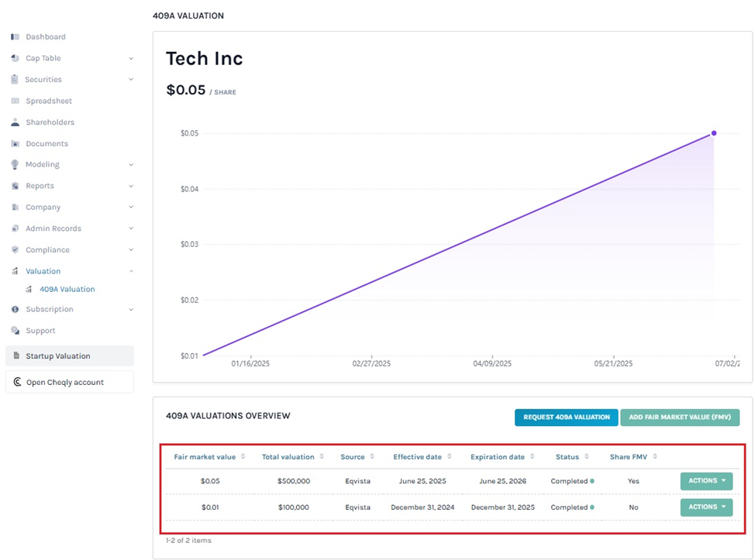This screenshot has width=755, height=560.
Task: Click the $0.05 data point on chart
Action: (x=714, y=133)
